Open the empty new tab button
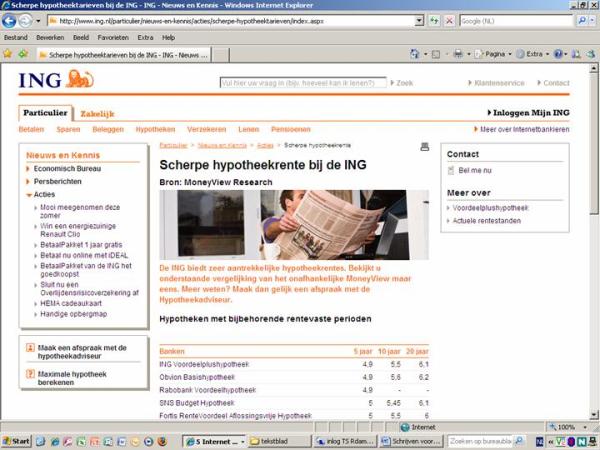The image size is (600, 450). 221,55
